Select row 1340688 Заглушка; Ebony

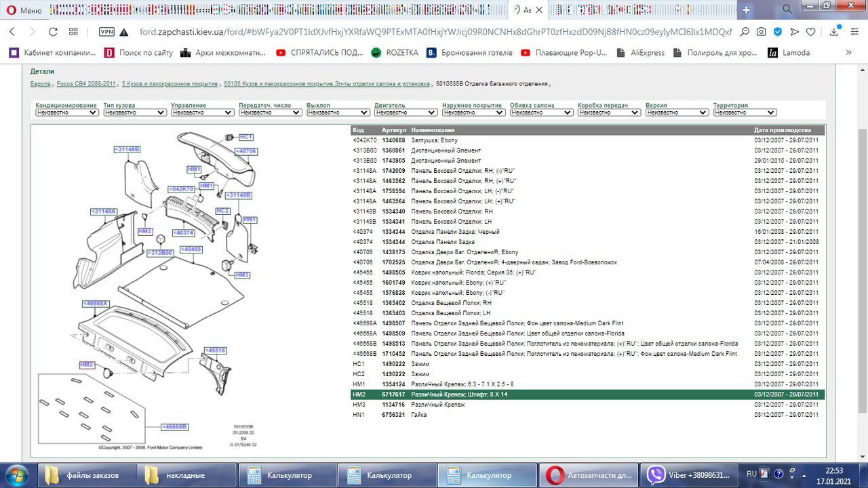tap(588, 140)
